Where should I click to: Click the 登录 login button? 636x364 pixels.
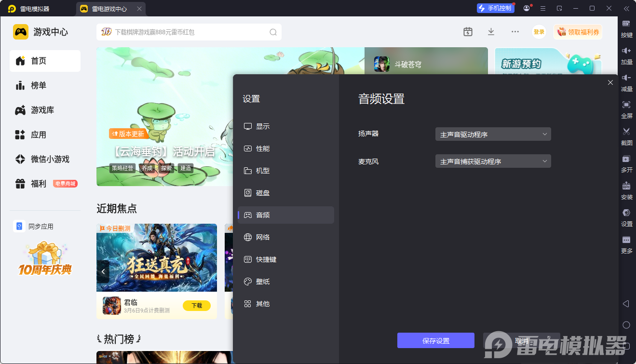tap(539, 32)
